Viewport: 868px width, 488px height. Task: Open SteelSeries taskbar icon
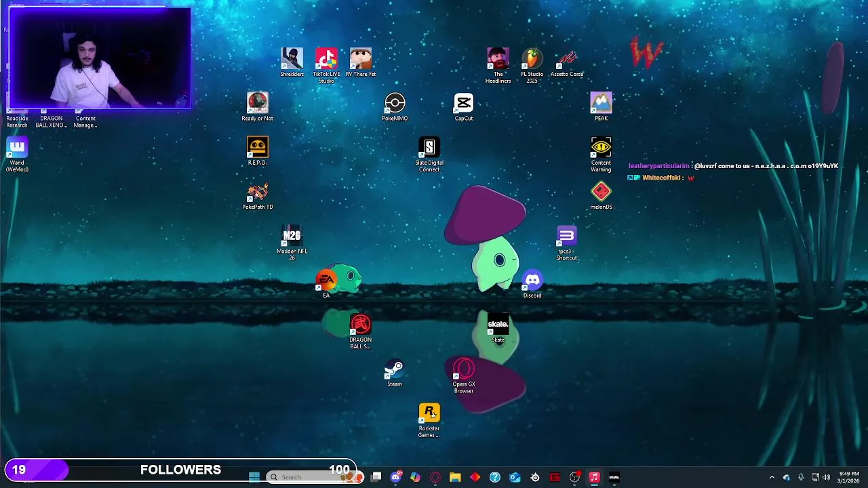pos(535,477)
